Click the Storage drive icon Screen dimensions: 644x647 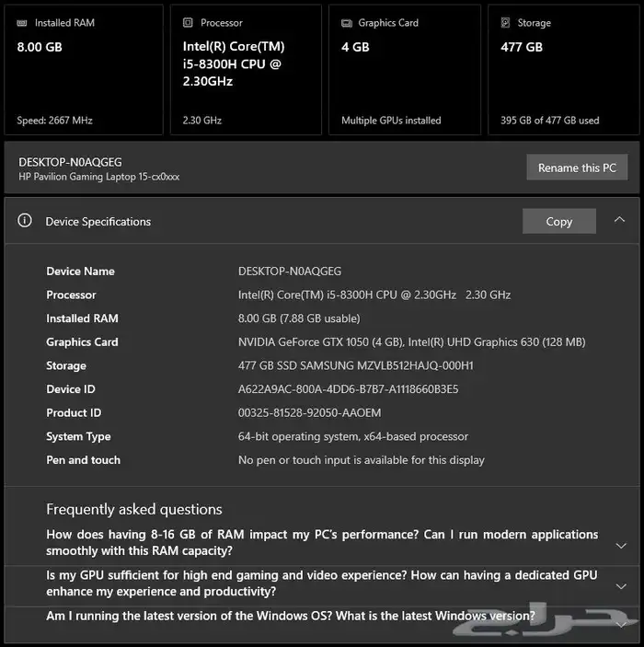point(505,23)
